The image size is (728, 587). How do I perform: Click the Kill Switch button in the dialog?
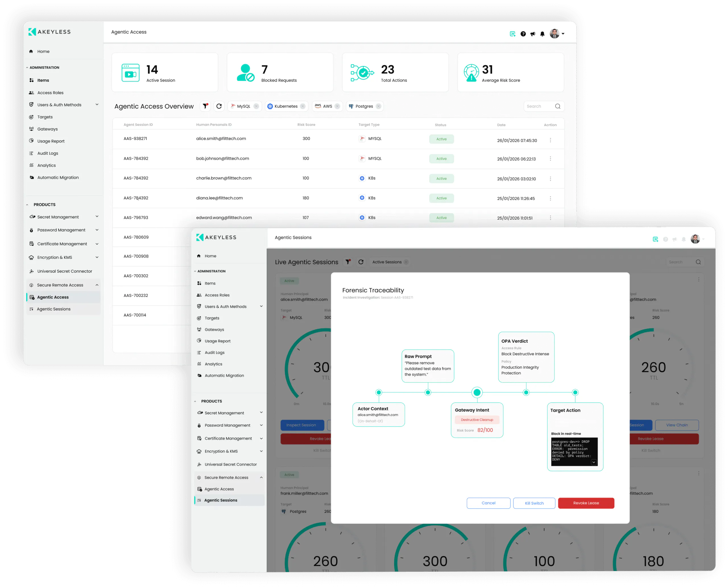click(x=534, y=503)
